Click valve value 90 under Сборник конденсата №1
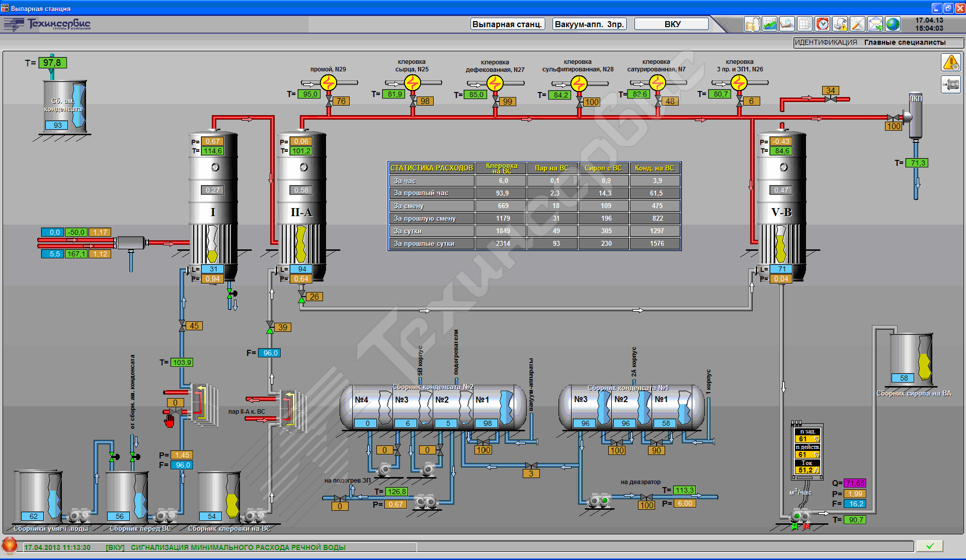This screenshot has width=966, height=560. pos(656,450)
